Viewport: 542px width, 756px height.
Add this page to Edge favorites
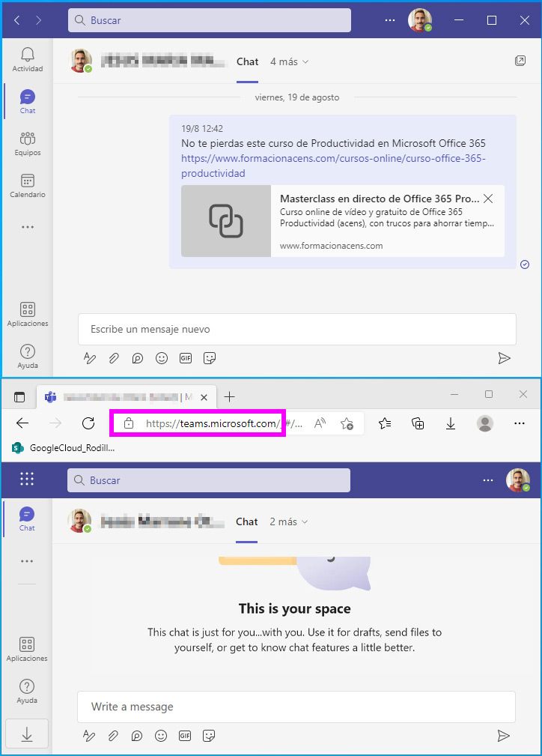tap(347, 423)
